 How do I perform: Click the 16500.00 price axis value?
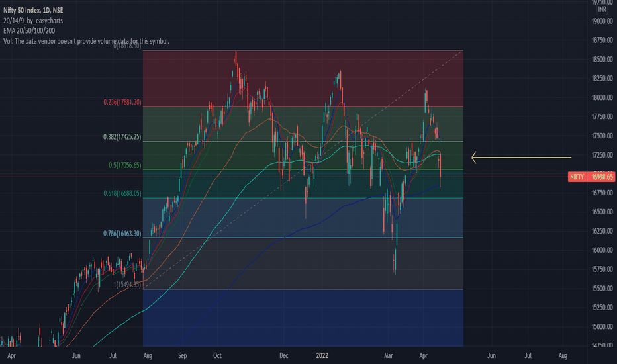click(602, 212)
